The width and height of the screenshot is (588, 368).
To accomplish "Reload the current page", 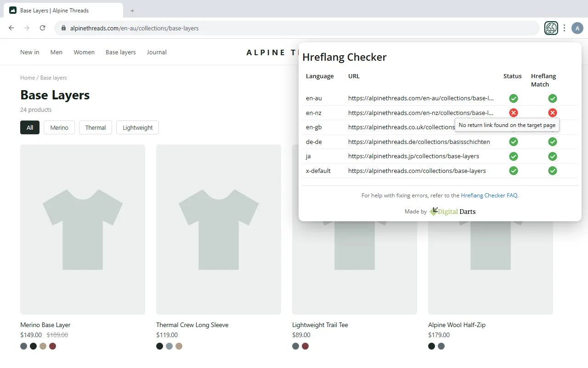I will tap(42, 28).
